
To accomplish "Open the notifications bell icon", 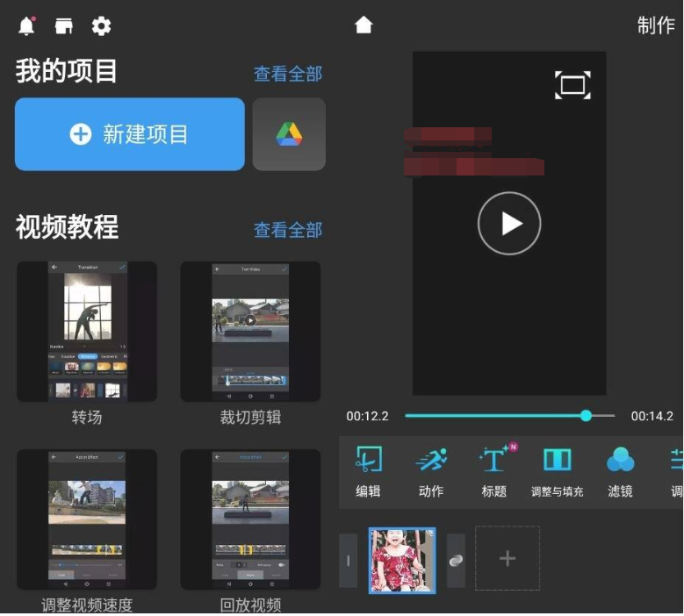I will 27,26.
